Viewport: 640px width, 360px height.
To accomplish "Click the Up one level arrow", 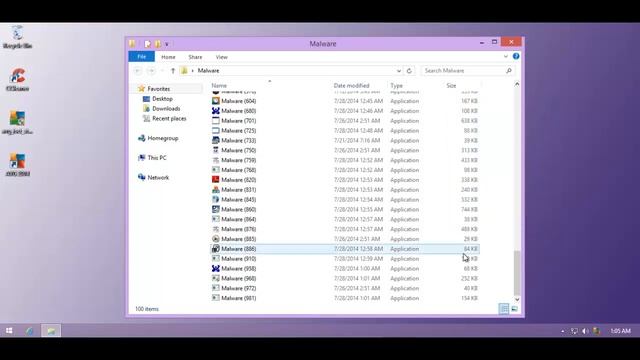I will tap(173, 71).
